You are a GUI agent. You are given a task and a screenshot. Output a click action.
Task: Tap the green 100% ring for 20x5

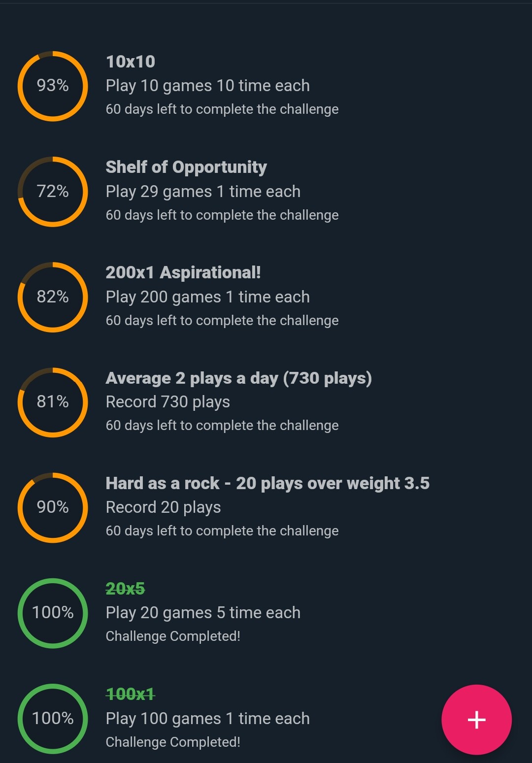pyautogui.click(x=53, y=613)
